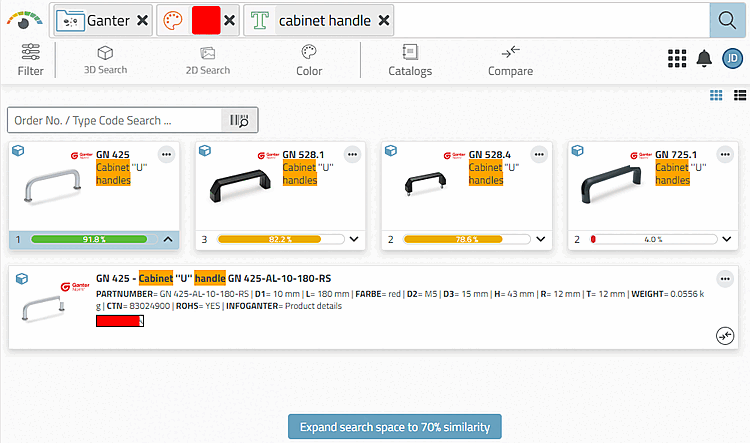The image size is (750, 443).
Task: Click the 3D cube icon in detail row
Action: click(x=22, y=278)
